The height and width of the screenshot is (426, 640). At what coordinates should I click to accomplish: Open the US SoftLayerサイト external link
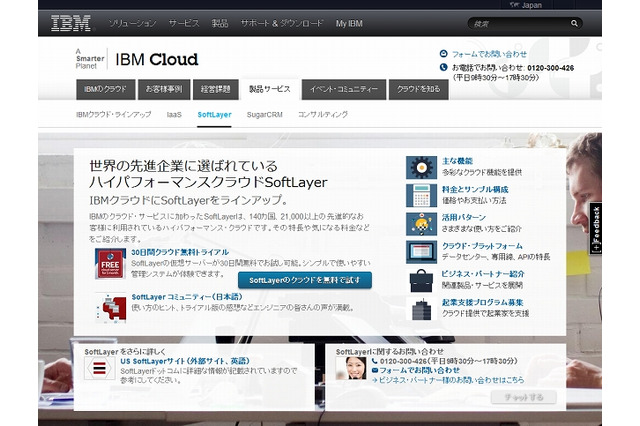tap(184, 361)
